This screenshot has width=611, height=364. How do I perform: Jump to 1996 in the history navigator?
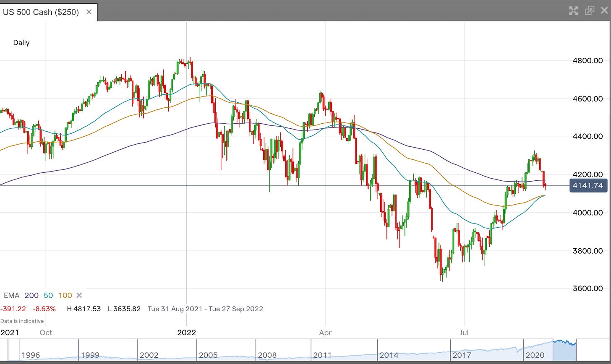31,355
